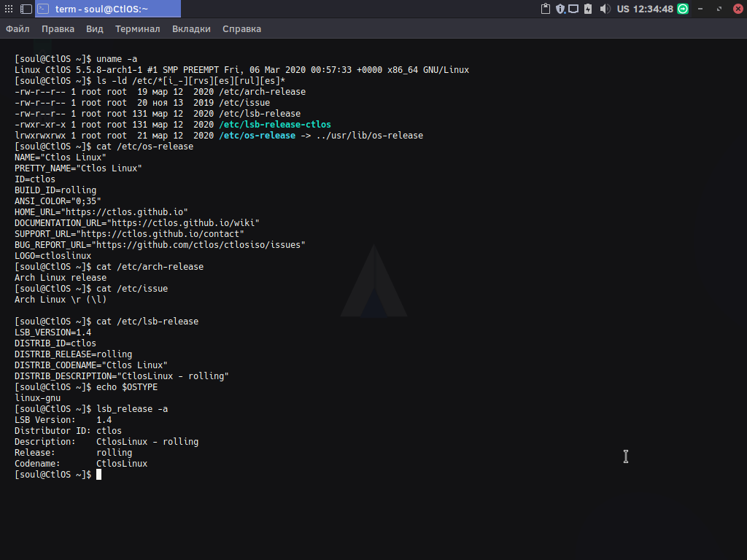
Task: Open the Правка menu
Action: pyautogui.click(x=58, y=29)
